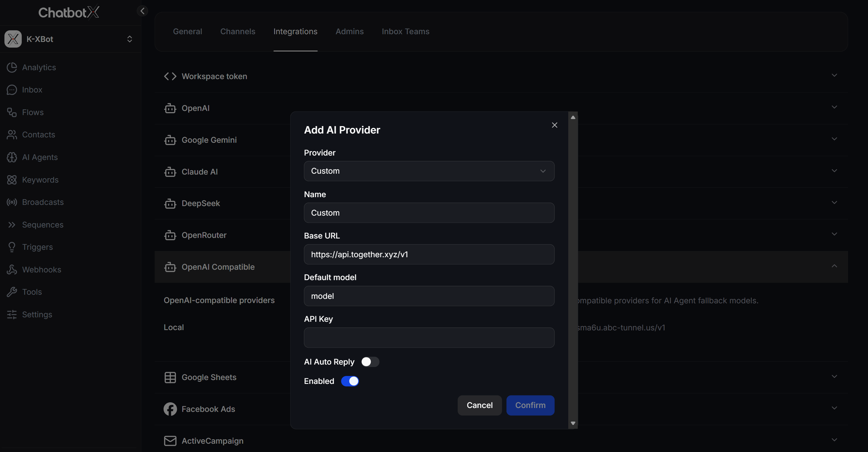Switch to the Admins tab

pos(349,31)
